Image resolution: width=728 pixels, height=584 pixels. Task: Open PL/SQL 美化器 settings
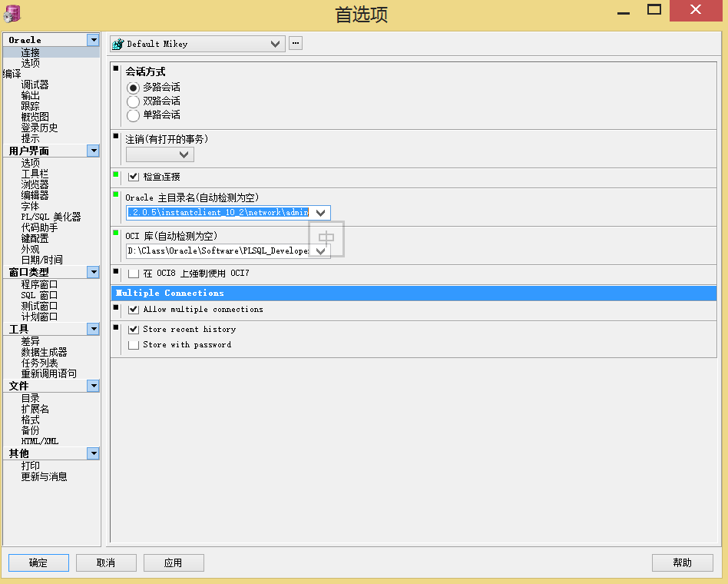[51, 217]
